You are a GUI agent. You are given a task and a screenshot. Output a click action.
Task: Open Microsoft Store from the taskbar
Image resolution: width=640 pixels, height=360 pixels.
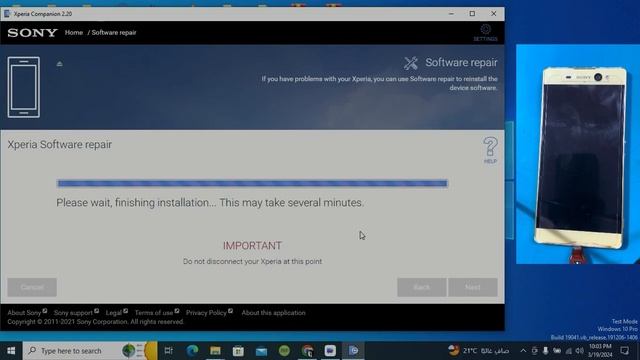click(x=238, y=351)
